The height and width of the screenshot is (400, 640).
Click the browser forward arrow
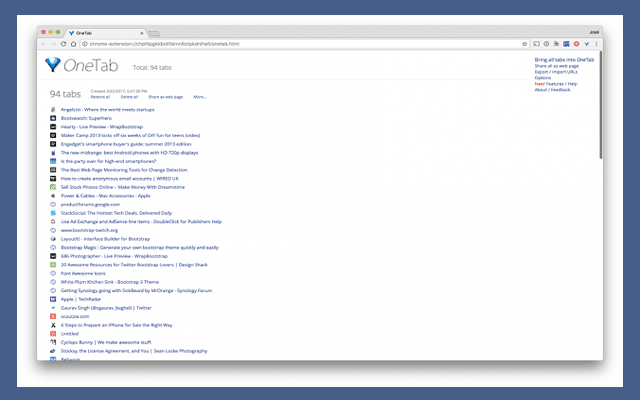pos(53,44)
